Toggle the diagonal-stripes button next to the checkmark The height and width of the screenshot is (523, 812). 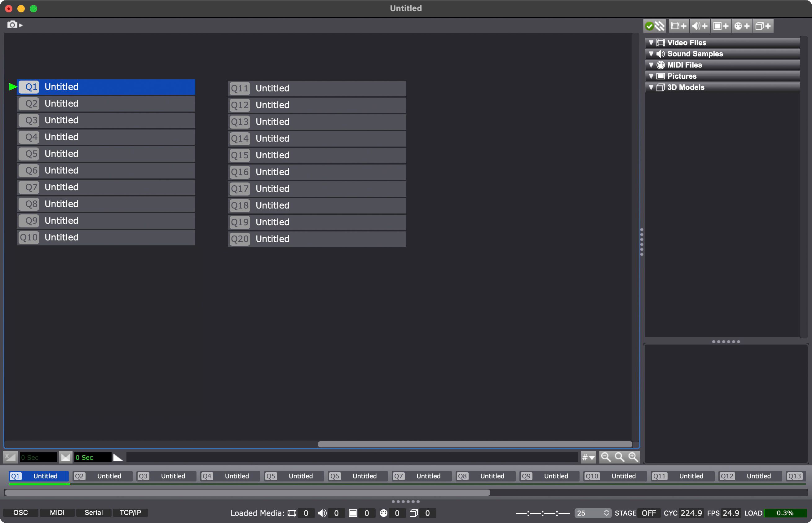click(x=660, y=26)
